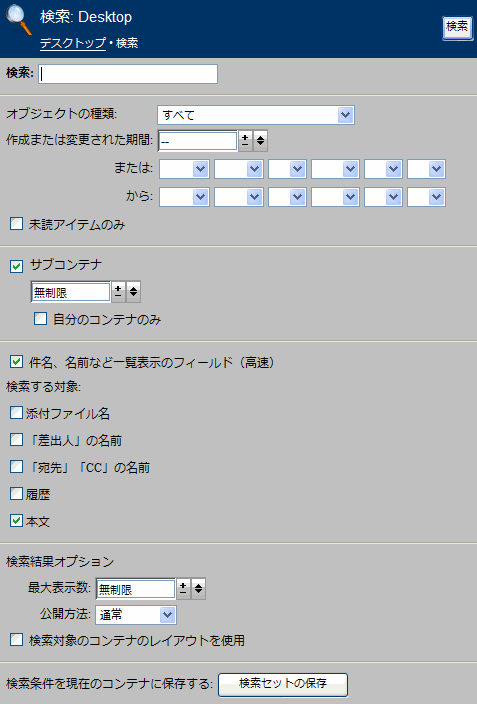Open the デスクトップ breadcrumb link
The width and height of the screenshot is (477, 704).
(x=73, y=43)
